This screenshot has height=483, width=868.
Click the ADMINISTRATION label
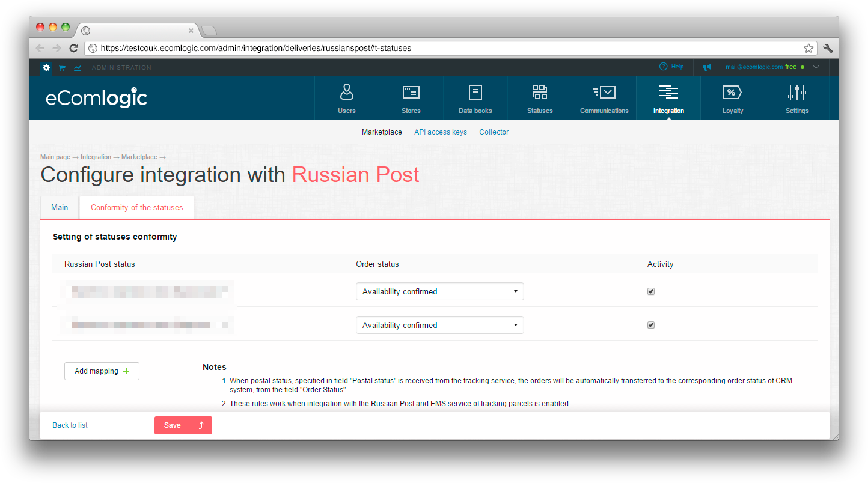[x=121, y=68]
